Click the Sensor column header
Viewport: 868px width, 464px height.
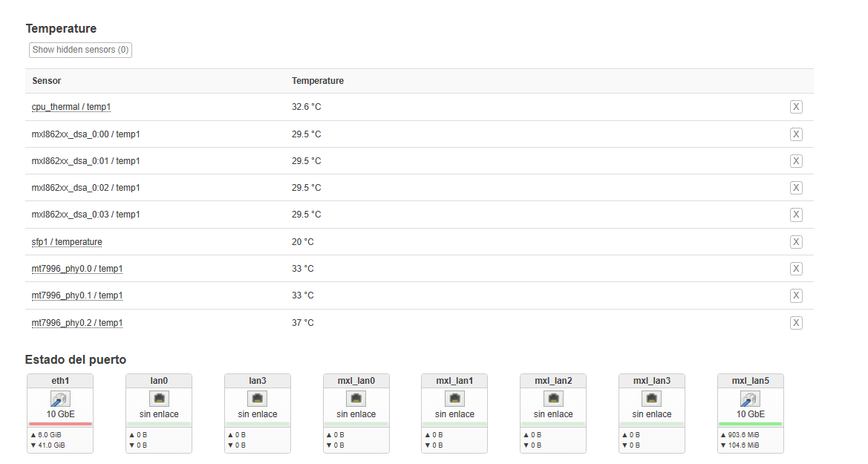47,81
